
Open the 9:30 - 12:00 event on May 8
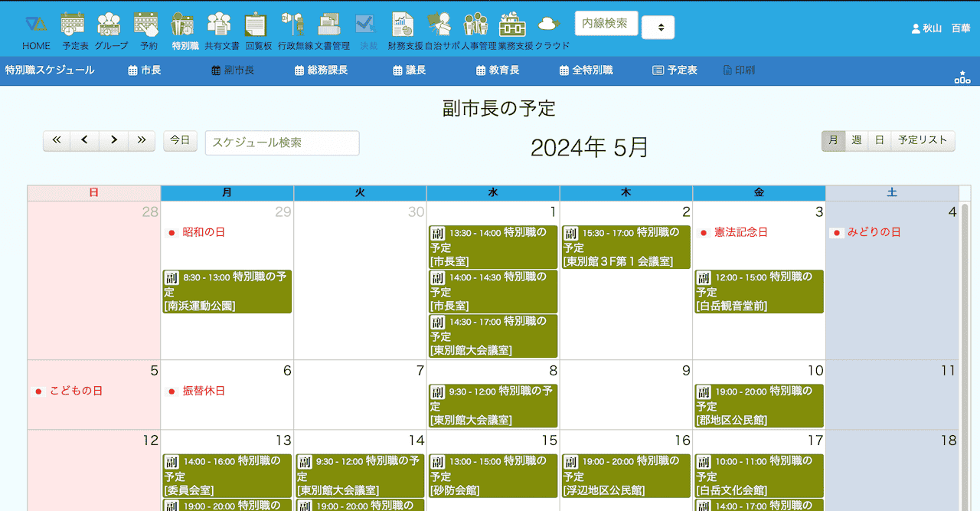(x=492, y=405)
